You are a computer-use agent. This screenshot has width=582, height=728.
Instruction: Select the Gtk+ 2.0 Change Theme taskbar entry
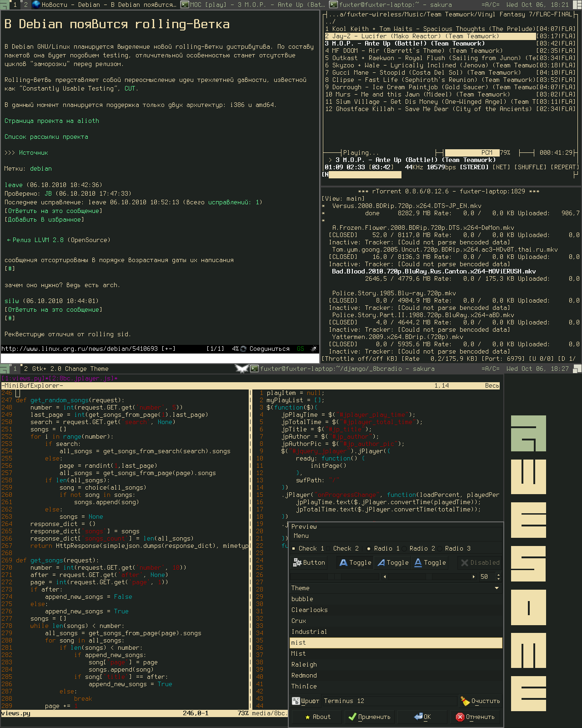tap(70, 369)
